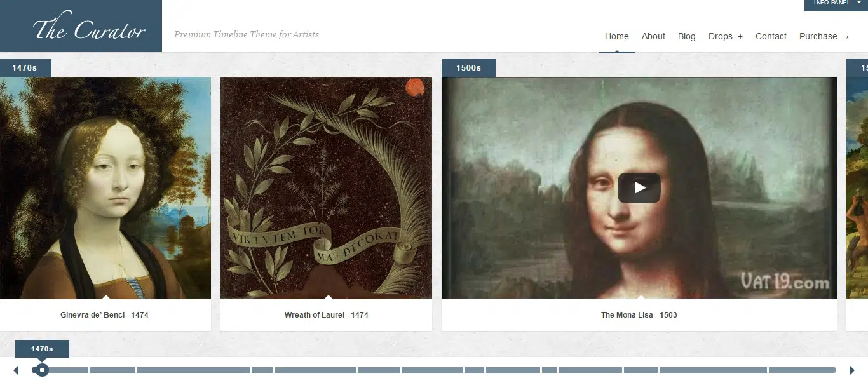This screenshot has width=868, height=378.
Task: Click Purchase with arrow link
Action: coord(824,36)
